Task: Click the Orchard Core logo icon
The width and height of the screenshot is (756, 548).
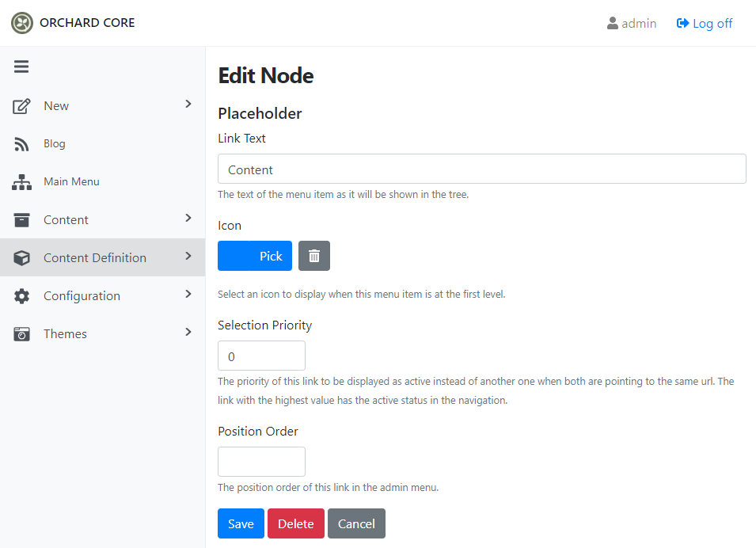Action: coord(21,23)
